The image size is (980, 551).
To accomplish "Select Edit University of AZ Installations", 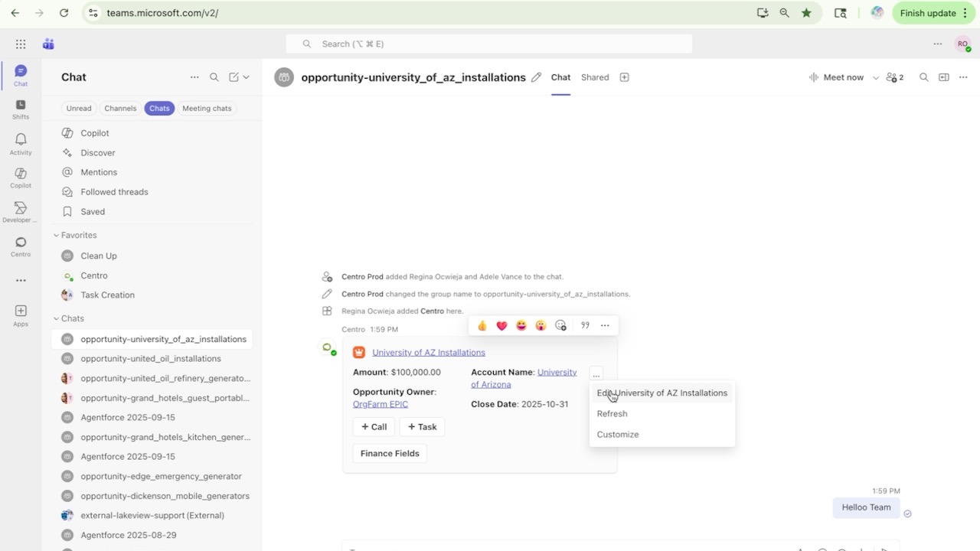I will point(662,393).
